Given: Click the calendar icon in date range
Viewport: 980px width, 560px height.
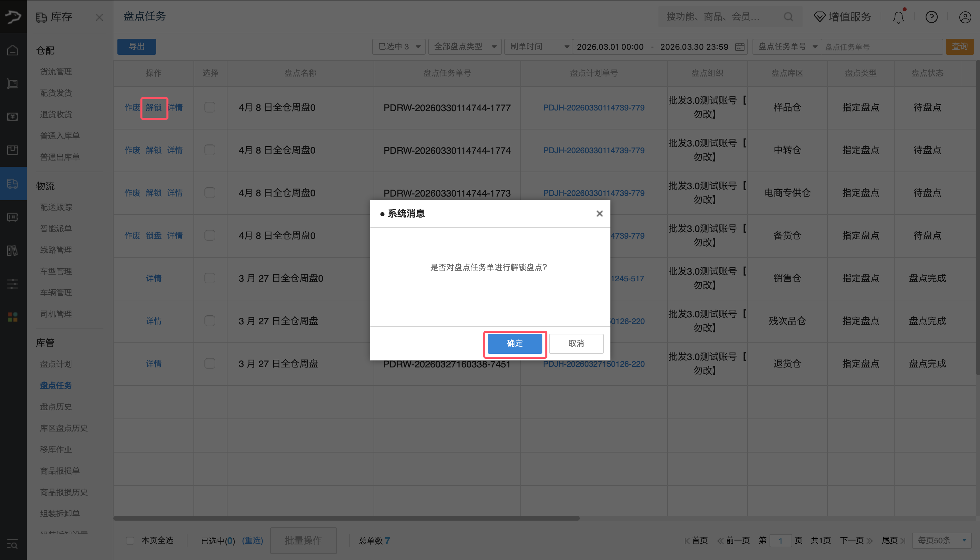Looking at the screenshot, I should pos(740,47).
